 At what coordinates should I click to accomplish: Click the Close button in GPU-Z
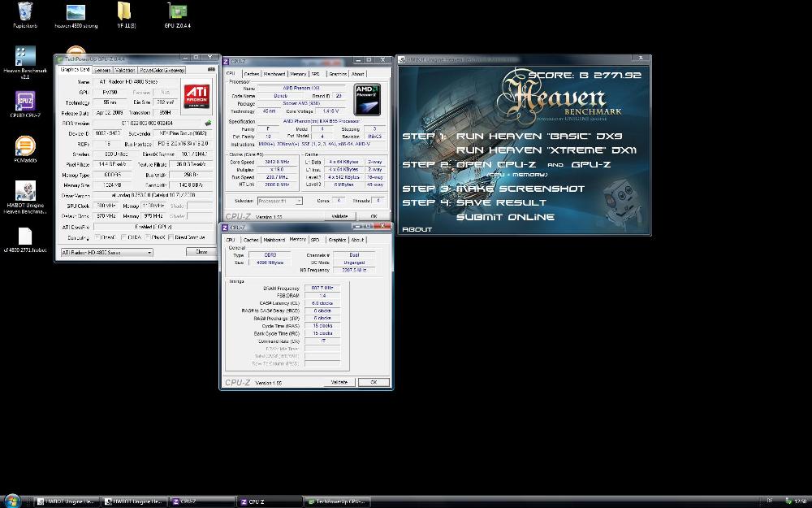pos(201,252)
